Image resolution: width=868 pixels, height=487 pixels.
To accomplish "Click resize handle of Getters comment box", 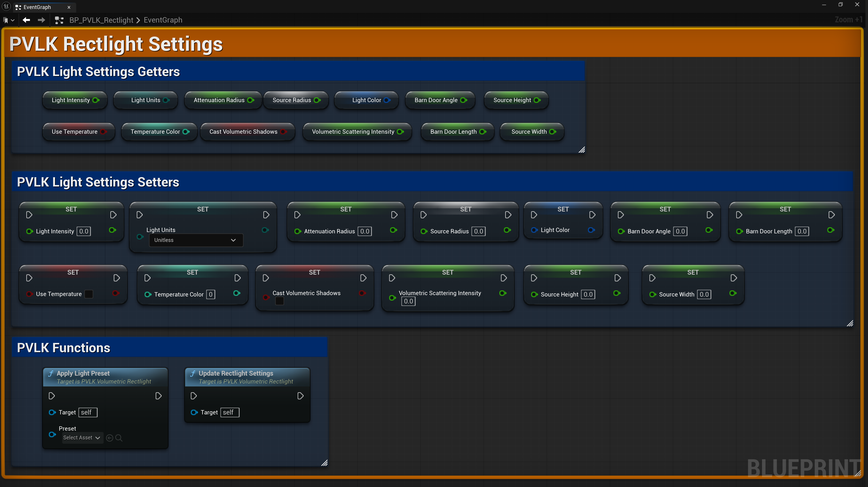I will pyautogui.click(x=582, y=150).
